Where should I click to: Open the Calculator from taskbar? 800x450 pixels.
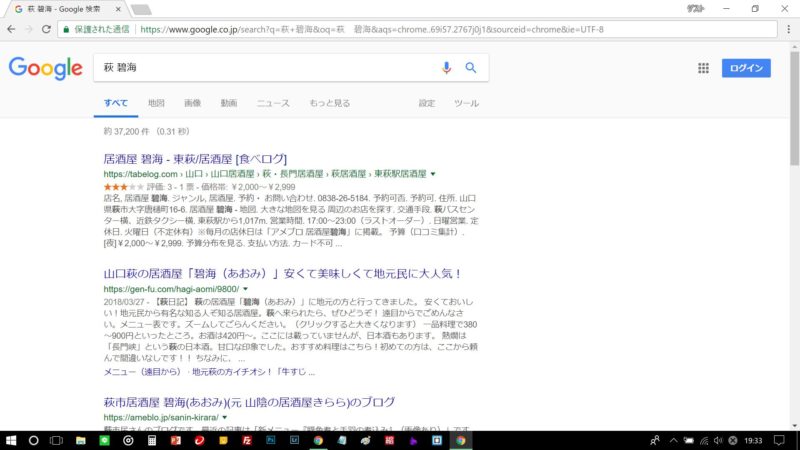152,440
